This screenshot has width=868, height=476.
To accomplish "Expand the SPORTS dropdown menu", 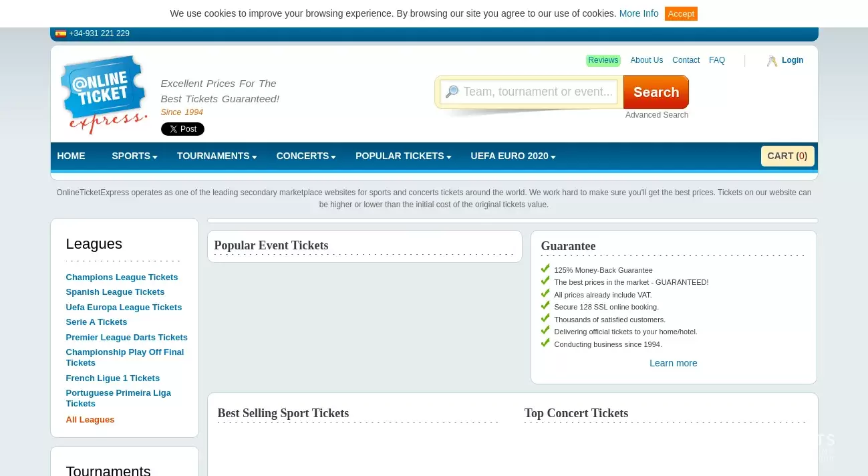I will click(x=134, y=156).
